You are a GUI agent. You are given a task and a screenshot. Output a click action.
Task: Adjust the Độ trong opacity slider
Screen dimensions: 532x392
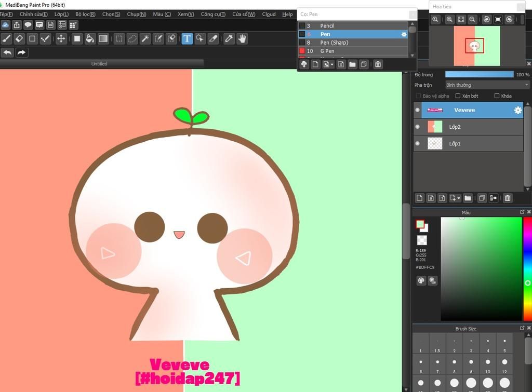[480, 75]
